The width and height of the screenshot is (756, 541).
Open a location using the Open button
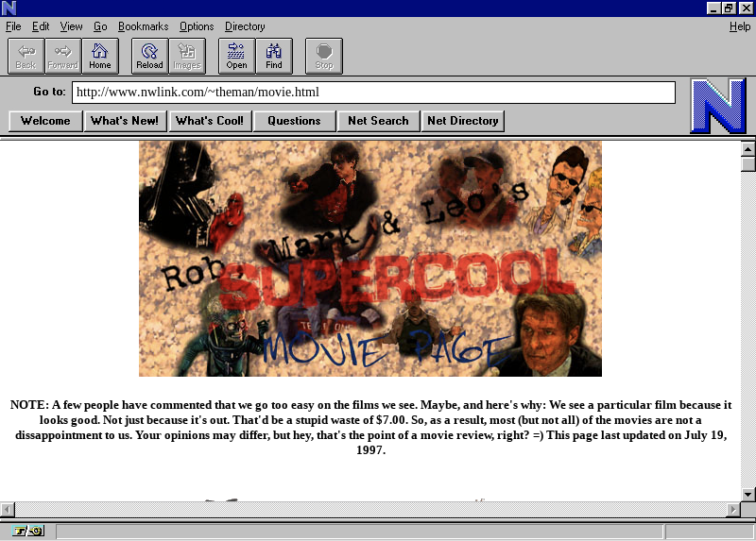(x=236, y=56)
